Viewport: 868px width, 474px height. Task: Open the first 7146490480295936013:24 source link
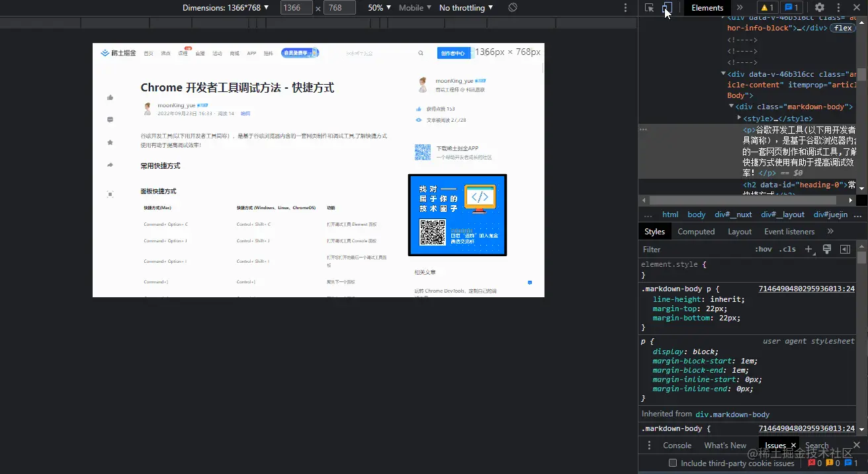click(806, 289)
